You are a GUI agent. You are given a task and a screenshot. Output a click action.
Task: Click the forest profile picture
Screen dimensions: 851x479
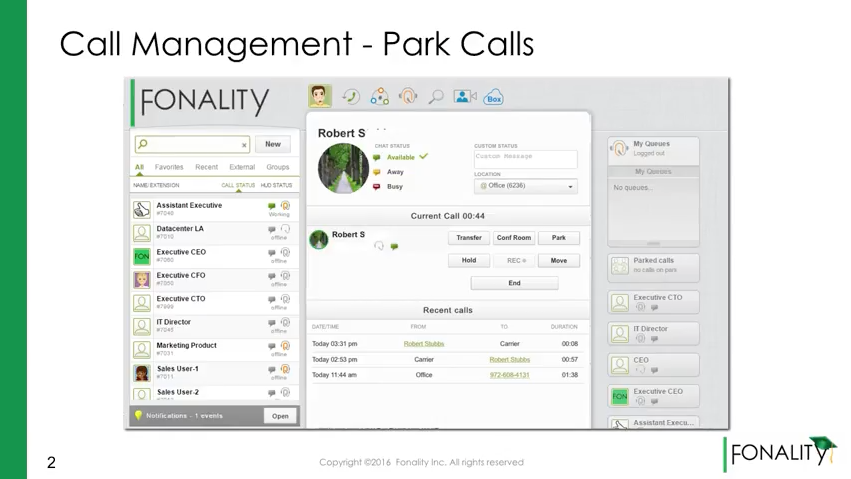343,168
